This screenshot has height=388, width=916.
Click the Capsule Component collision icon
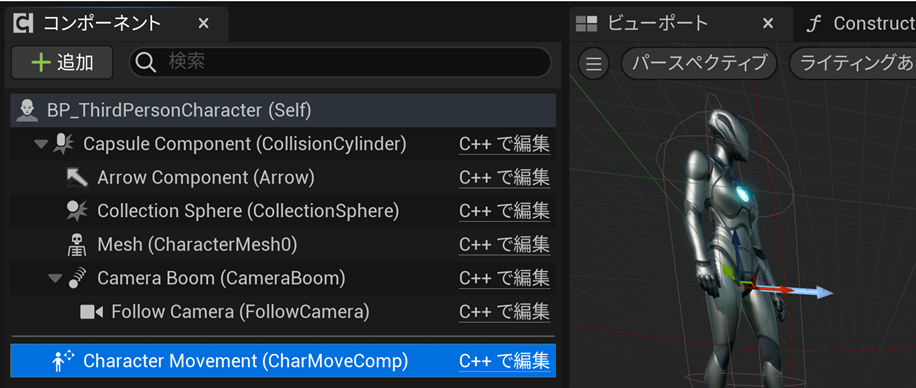coord(62,144)
